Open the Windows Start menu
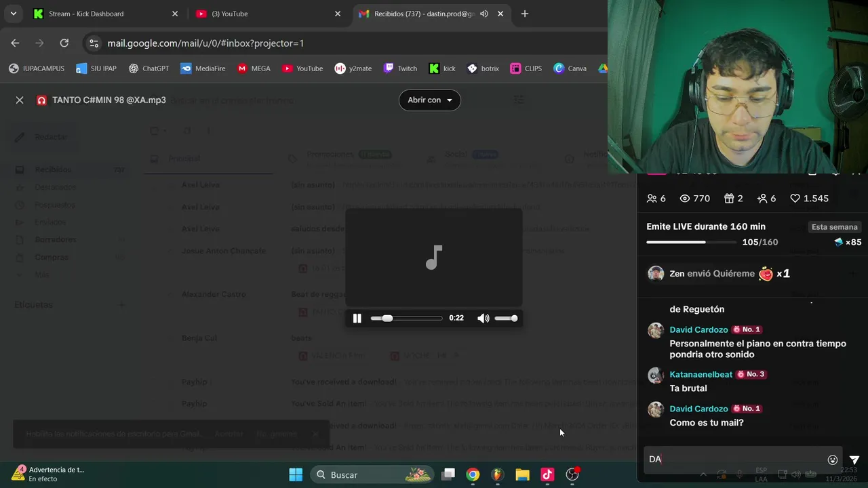The image size is (868, 488). pyautogui.click(x=296, y=474)
